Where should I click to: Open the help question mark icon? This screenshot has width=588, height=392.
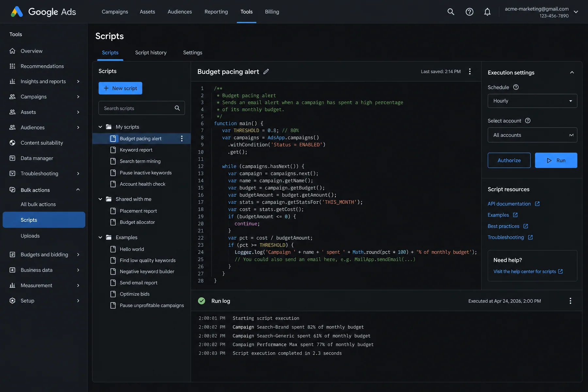[x=469, y=12]
